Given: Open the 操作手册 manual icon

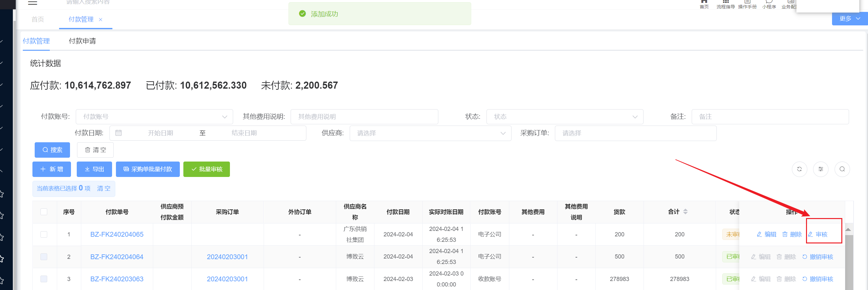Looking at the screenshot, I should [747, 4].
